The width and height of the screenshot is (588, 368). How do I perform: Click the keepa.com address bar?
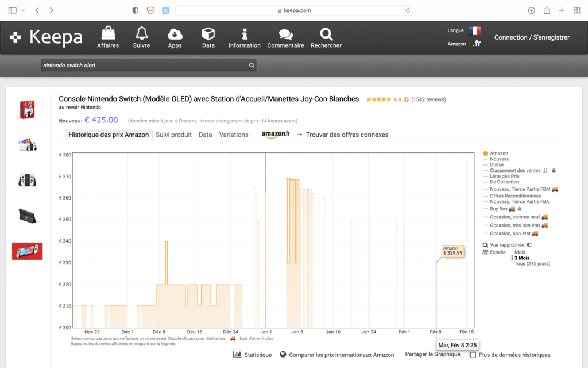(x=294, y=10)
